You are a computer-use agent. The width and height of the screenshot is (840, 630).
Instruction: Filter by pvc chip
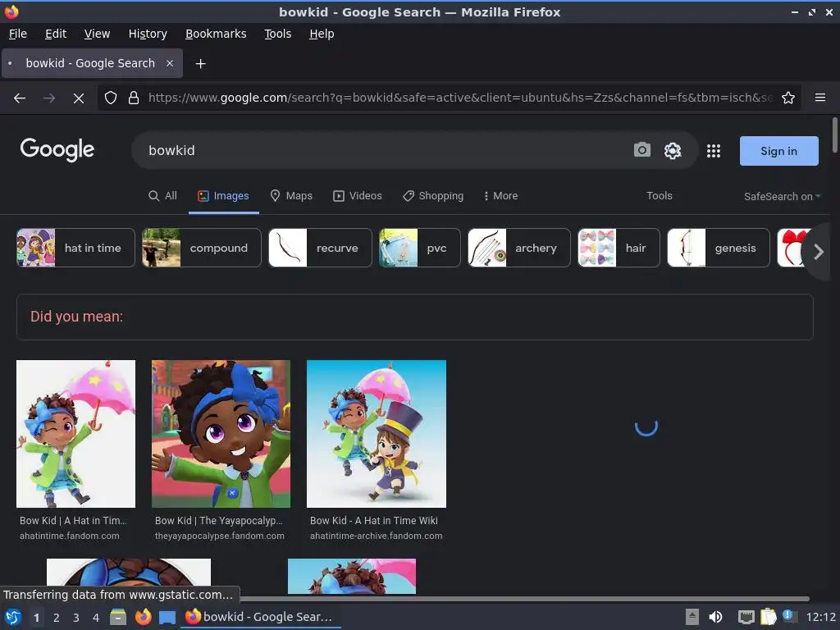(x=419, y=248)
